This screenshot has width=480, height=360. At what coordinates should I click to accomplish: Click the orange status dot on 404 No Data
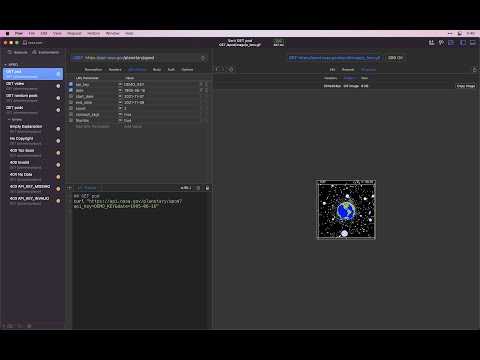tap(58, 177)
